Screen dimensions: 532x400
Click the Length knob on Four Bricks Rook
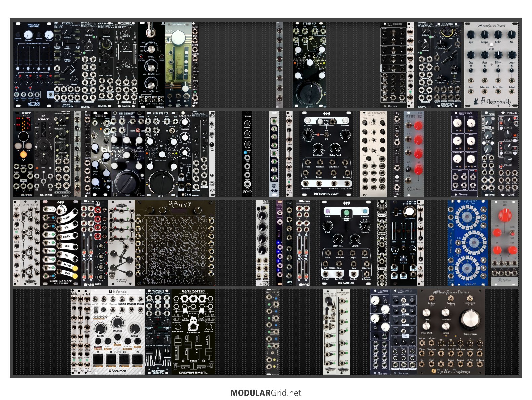click(117, 323)
